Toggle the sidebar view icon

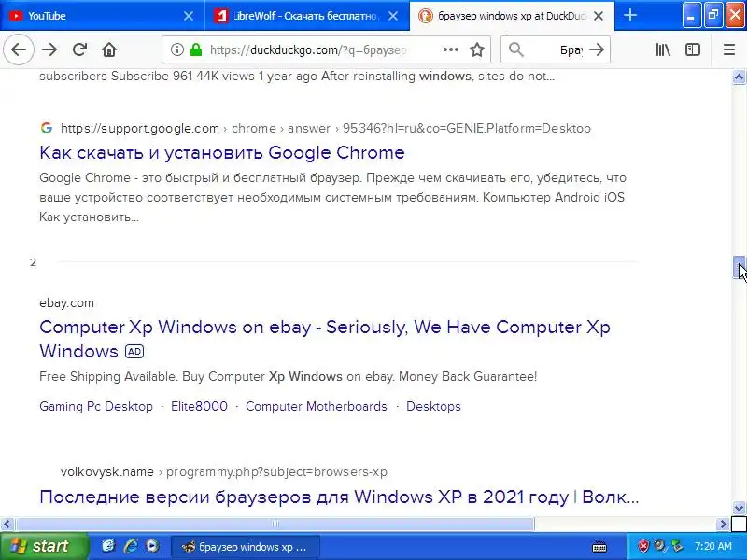click(693, 49)
